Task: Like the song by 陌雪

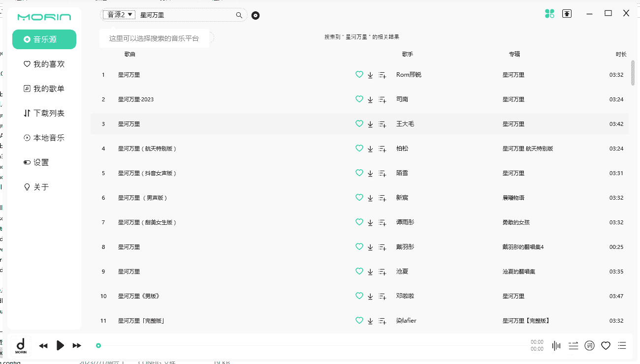Action: [359, 173]
